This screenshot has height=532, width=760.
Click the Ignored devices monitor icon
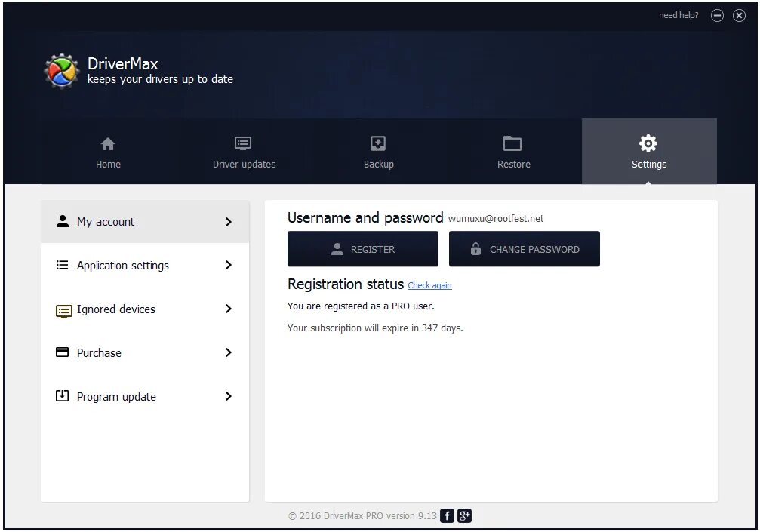click(64, 311)
